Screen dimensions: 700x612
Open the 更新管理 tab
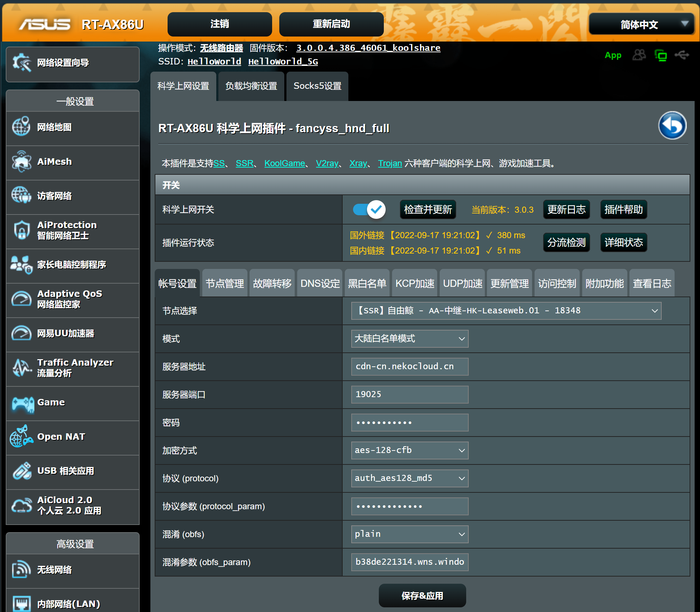(510, 283)
